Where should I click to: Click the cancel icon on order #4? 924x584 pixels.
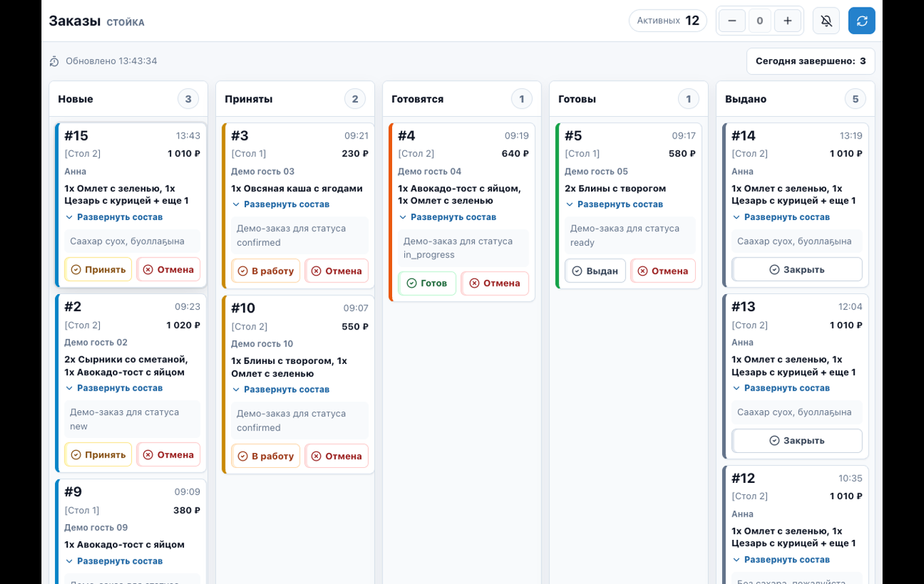point(474,283)
